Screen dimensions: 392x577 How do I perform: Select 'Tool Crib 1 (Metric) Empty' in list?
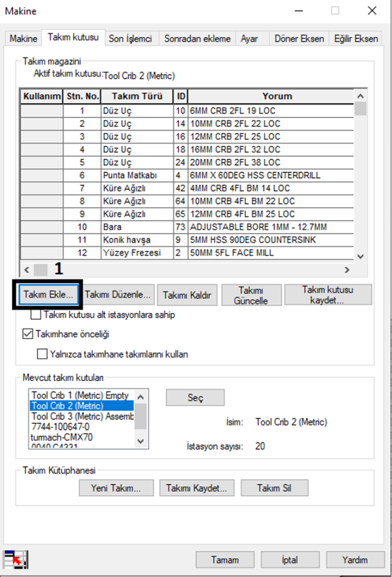point(80,396)
